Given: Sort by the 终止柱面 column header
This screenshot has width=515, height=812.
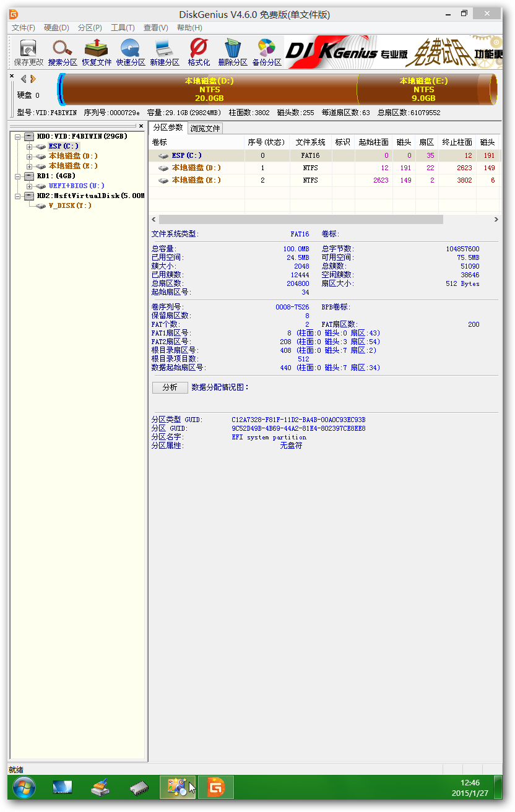Looking at the screenshot, I should (x=457, y=142).
